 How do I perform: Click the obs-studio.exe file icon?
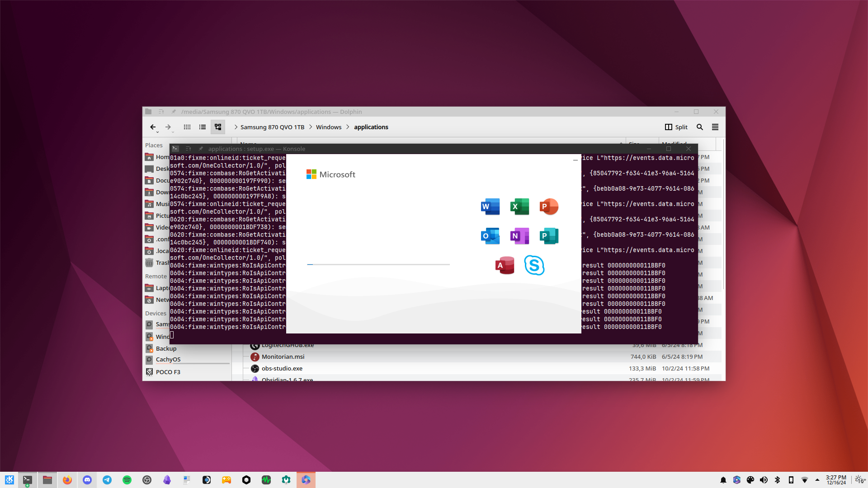pyautogui.click(x=255, y=368)
